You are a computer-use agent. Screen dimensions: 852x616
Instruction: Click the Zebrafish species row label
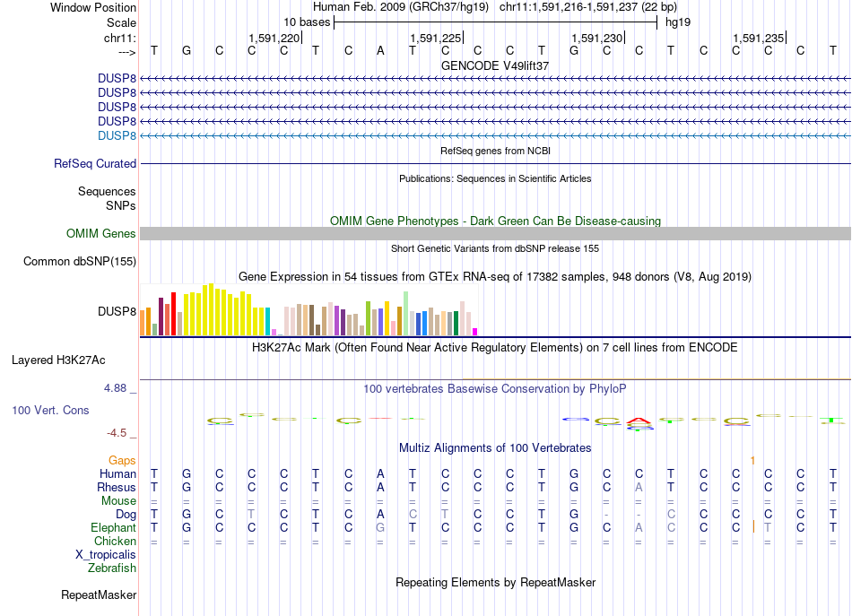(112, 568)
